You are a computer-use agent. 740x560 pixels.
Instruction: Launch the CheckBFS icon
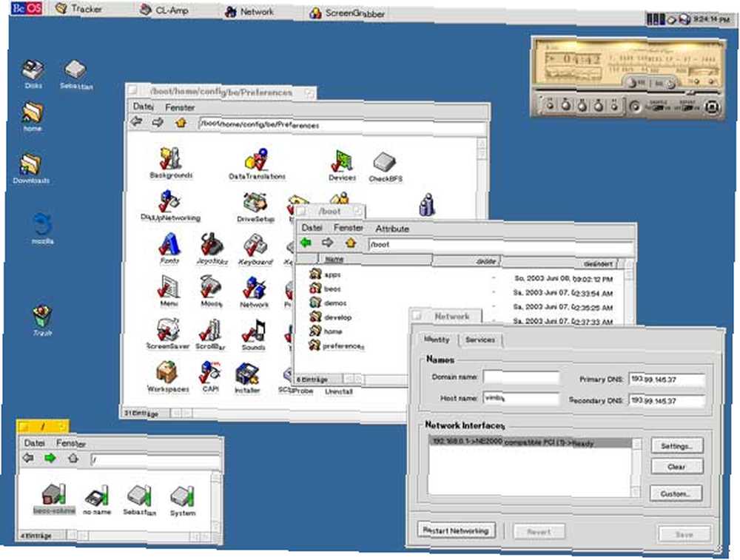coord(385,167)
